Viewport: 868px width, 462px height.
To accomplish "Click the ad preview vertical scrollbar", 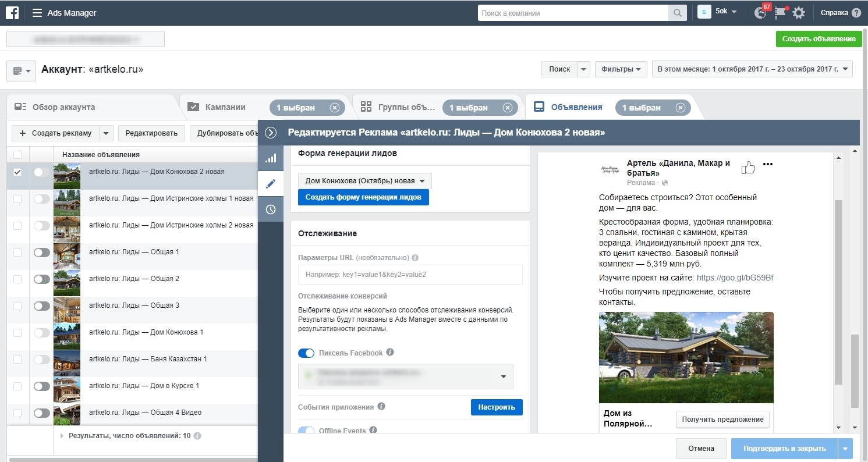I will 838,293.
